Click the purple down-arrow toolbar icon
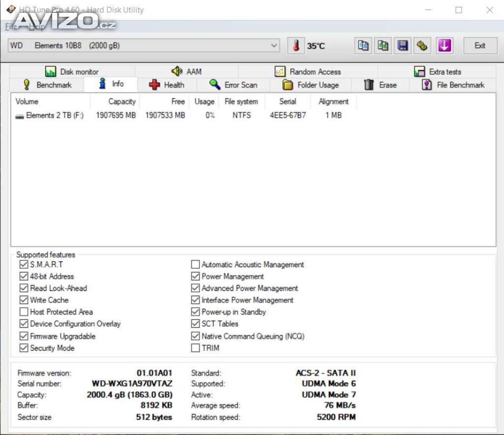The image size is (504, 435). (444, 46)
